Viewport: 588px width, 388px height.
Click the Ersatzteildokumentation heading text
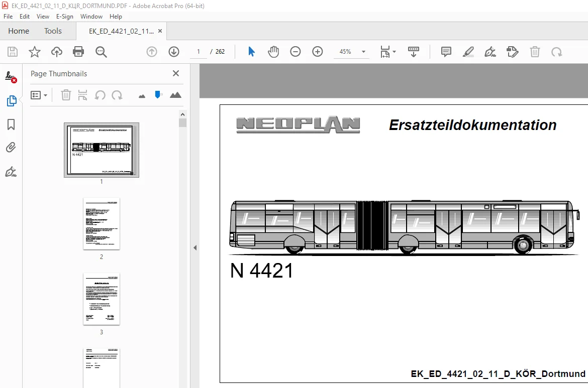click(472, 125)
